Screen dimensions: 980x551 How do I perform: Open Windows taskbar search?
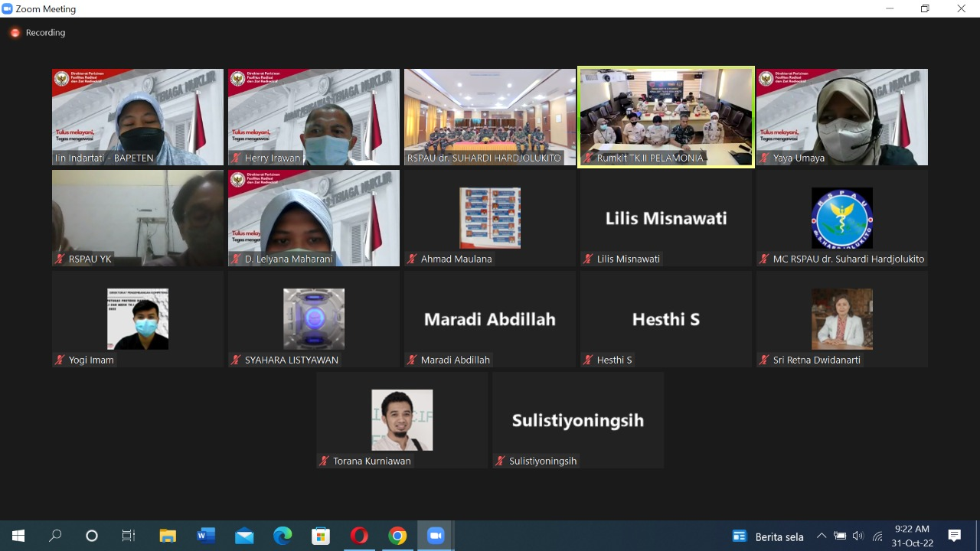coord(55,536)
